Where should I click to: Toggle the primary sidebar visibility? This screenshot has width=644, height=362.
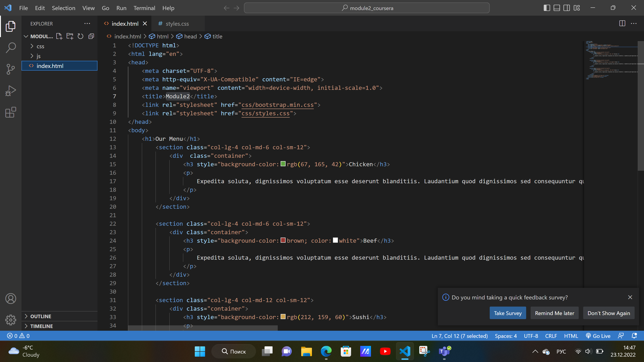coord(547,8)
